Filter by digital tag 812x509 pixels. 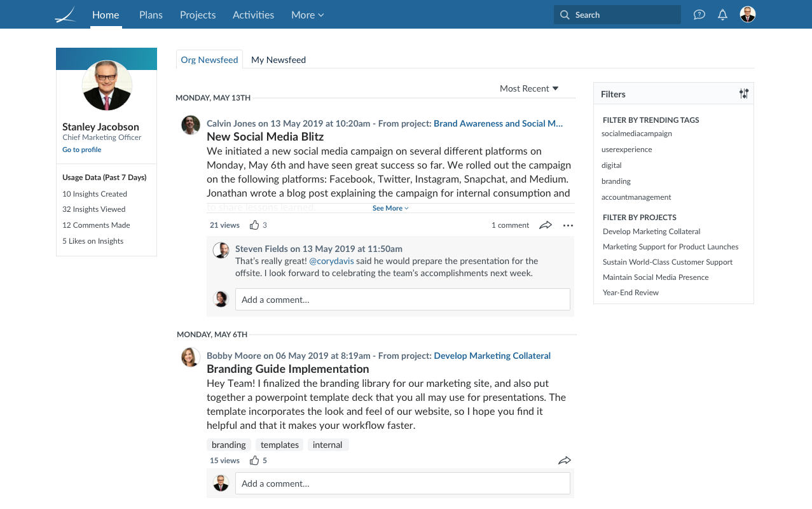[x=612, y=165]
